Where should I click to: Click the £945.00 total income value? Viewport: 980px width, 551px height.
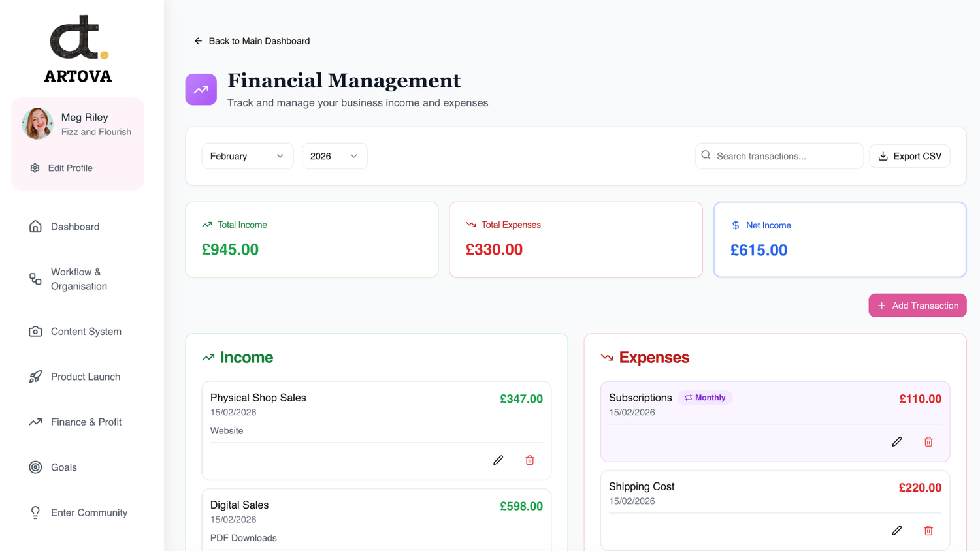(x=230, y=249)
